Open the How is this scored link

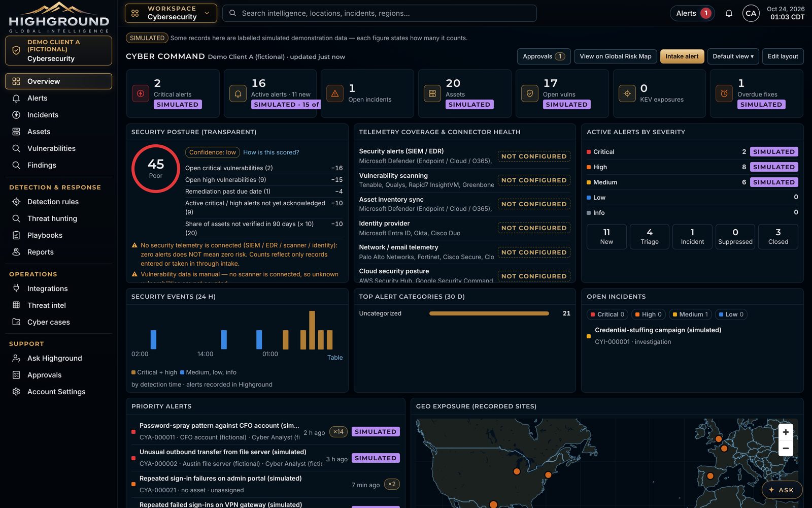(x=271, y=152)
